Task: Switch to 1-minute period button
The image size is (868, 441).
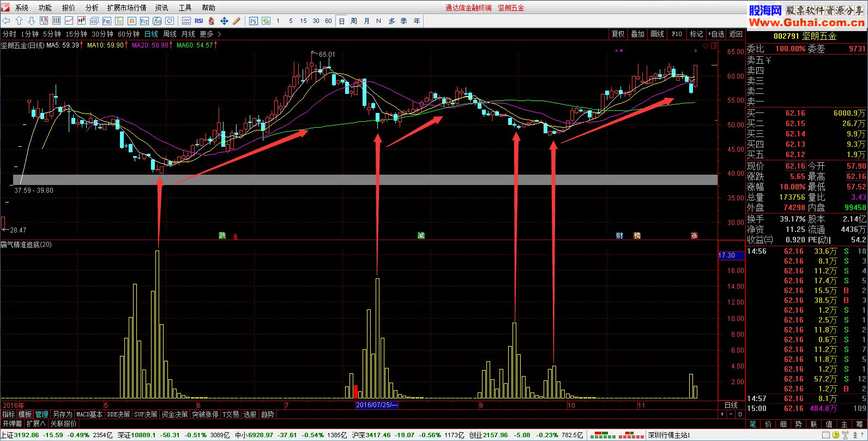Action: [278, 21]
